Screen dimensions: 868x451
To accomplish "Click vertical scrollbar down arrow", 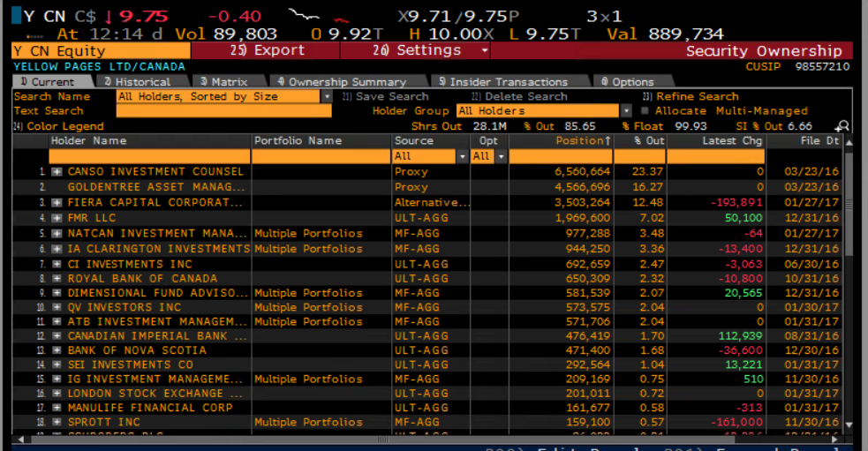I will pos(849,425).
